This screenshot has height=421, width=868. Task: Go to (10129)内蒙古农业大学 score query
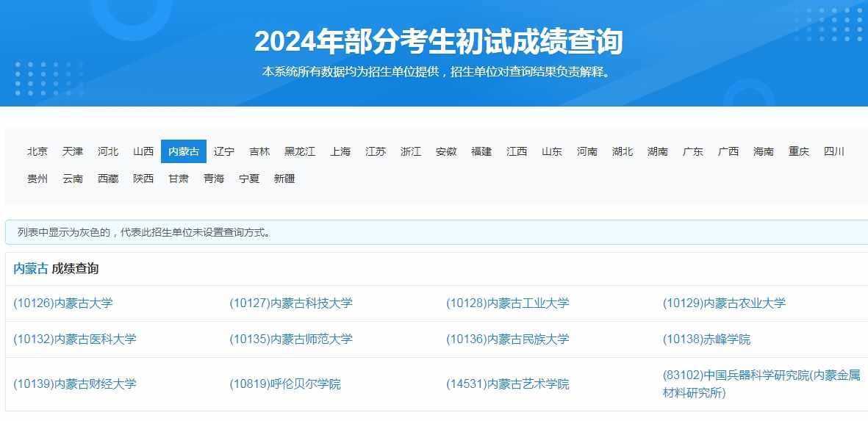[x=724, y=303]
